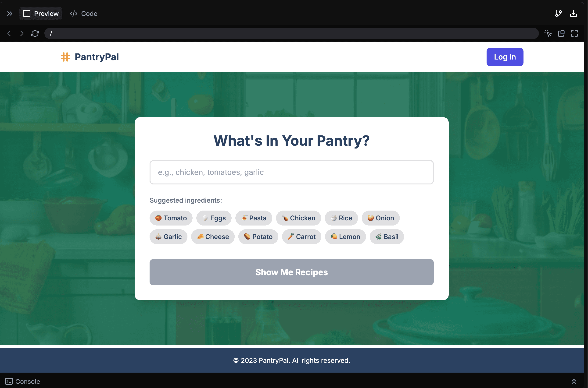
Task: Open preview in new window icon
Action: click(x=561, y=33)
